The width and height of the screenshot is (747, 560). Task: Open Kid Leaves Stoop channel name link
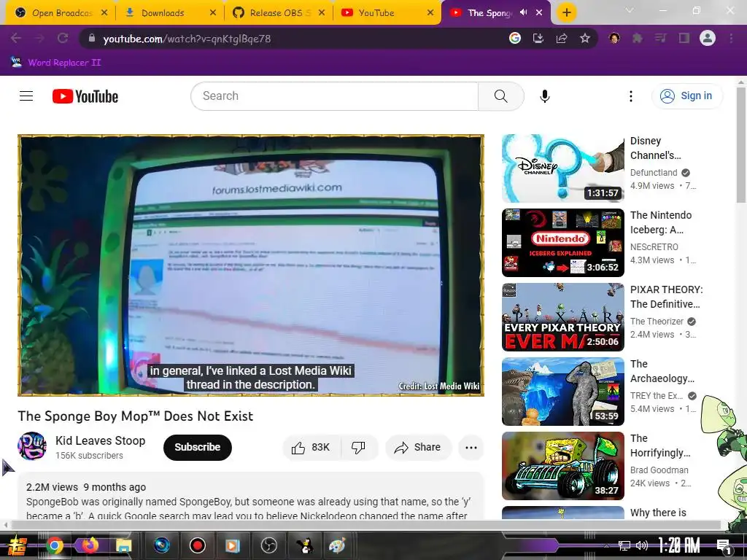pos(100,440)
